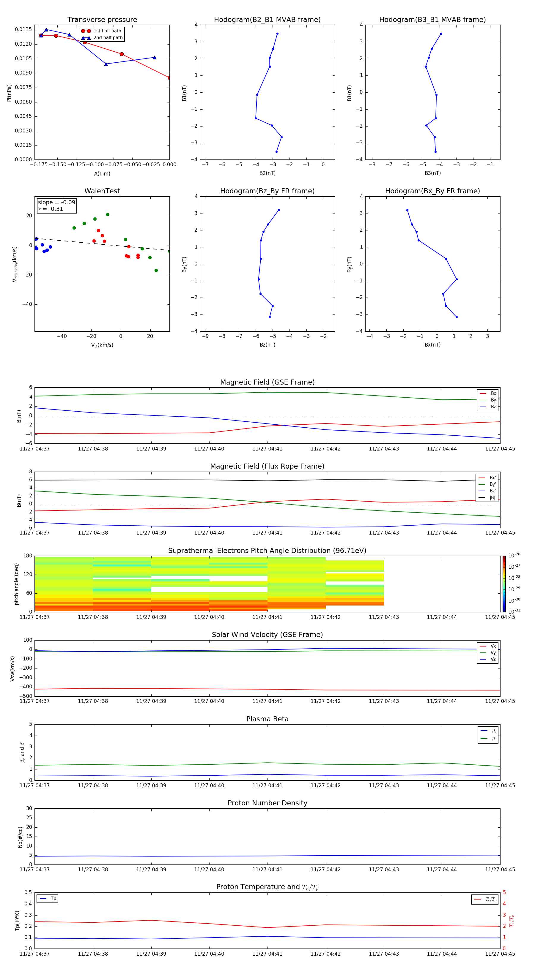Click the 'r = -0.31' annotation

[51, 209]
